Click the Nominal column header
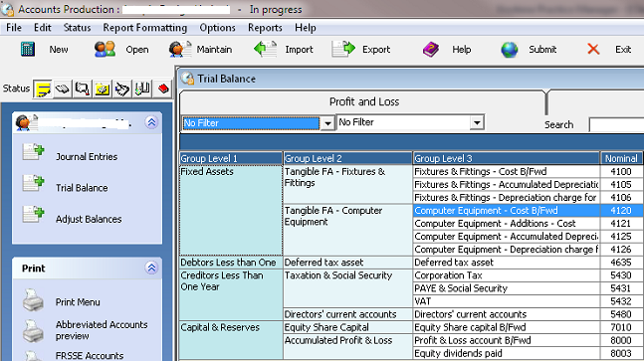The image size is (644, 361). coord(622,158)
